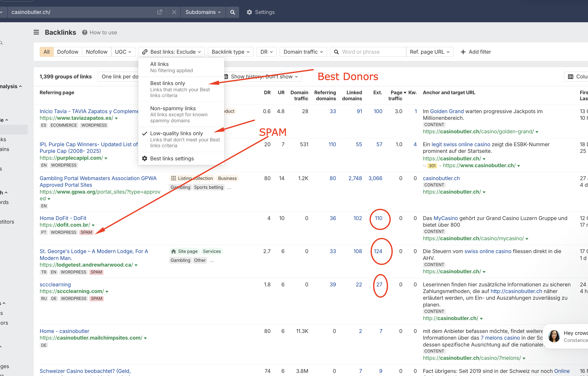Click Ext. value 110 for DoFit

click(378, 218)
